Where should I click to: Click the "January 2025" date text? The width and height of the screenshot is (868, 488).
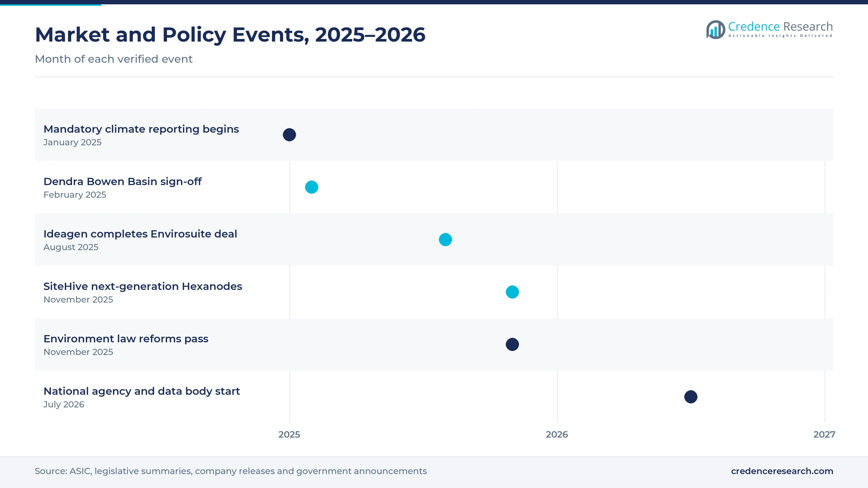coord(72,142)
